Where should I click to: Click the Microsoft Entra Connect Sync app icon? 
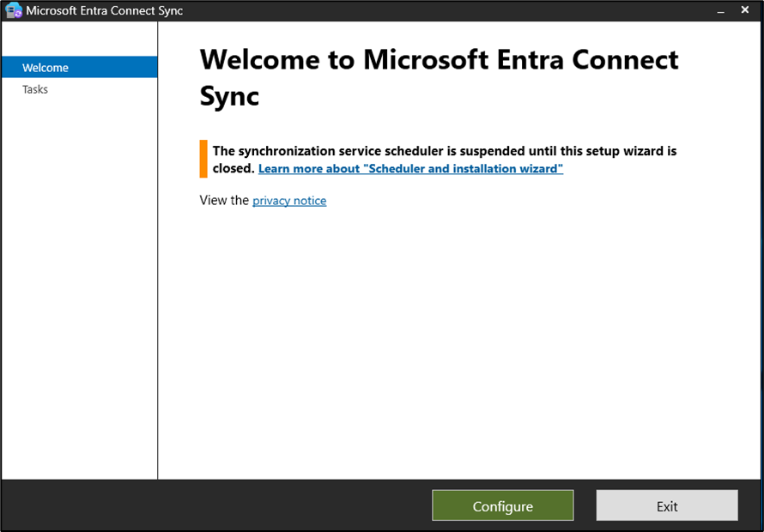[x=13, y=11]
